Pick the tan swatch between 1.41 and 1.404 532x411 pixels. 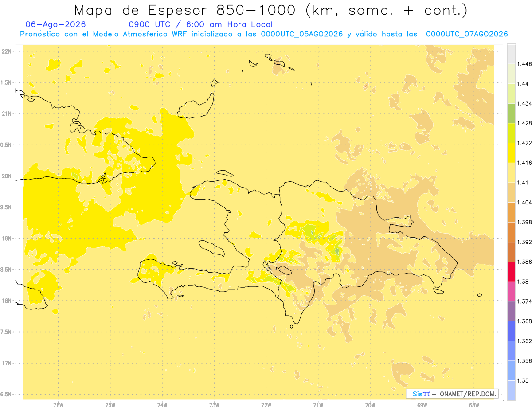[511, 192]
